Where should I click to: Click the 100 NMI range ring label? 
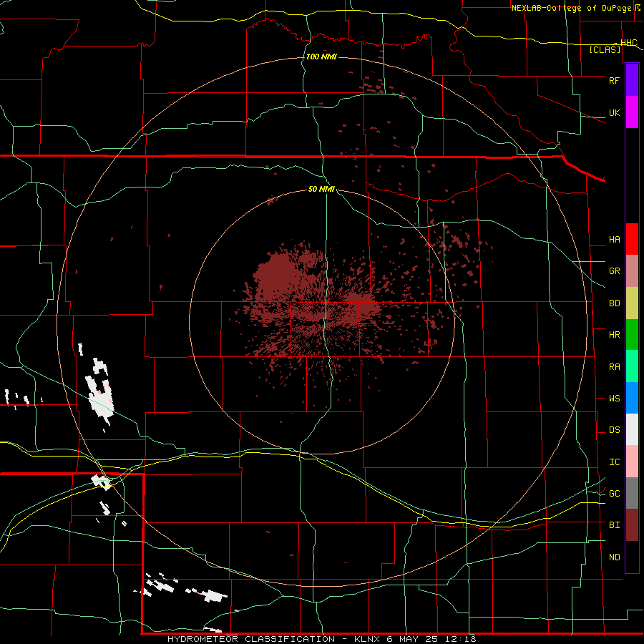[x=321, y=57]
